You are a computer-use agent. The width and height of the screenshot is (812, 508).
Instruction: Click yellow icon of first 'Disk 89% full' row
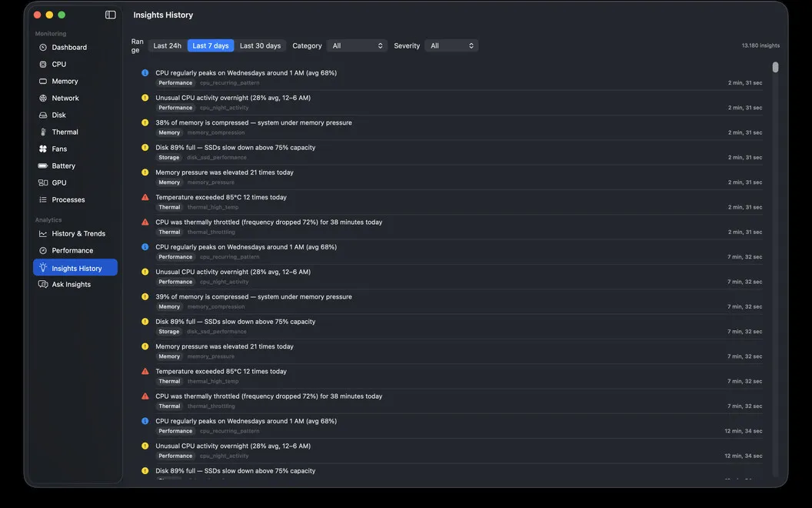(145, 147)
